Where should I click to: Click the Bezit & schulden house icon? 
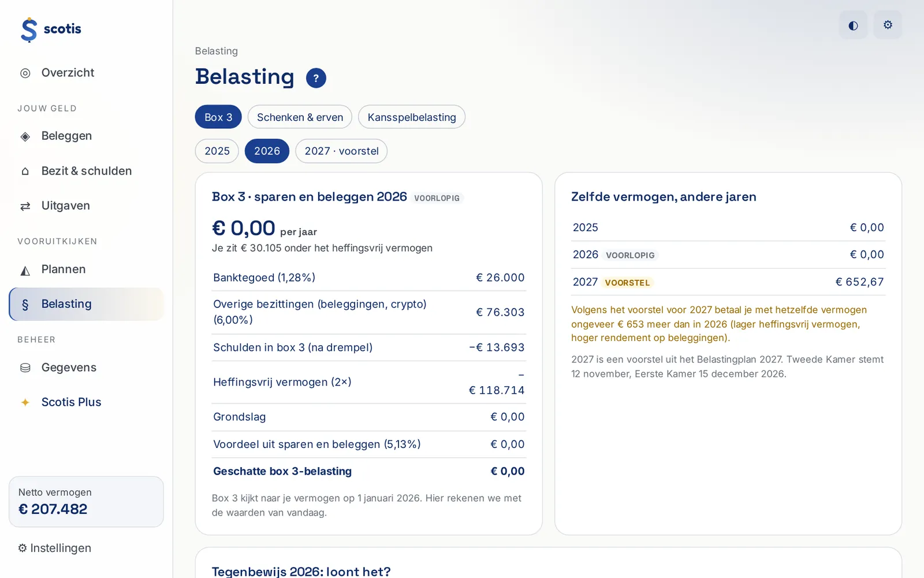click(25, 171)
